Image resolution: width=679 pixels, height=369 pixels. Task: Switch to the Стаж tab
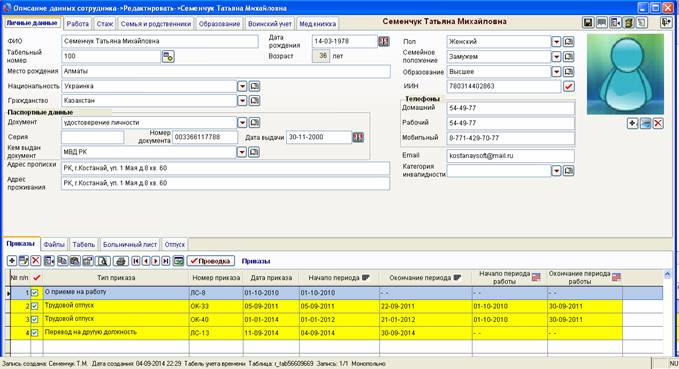[x=105, y=24]
